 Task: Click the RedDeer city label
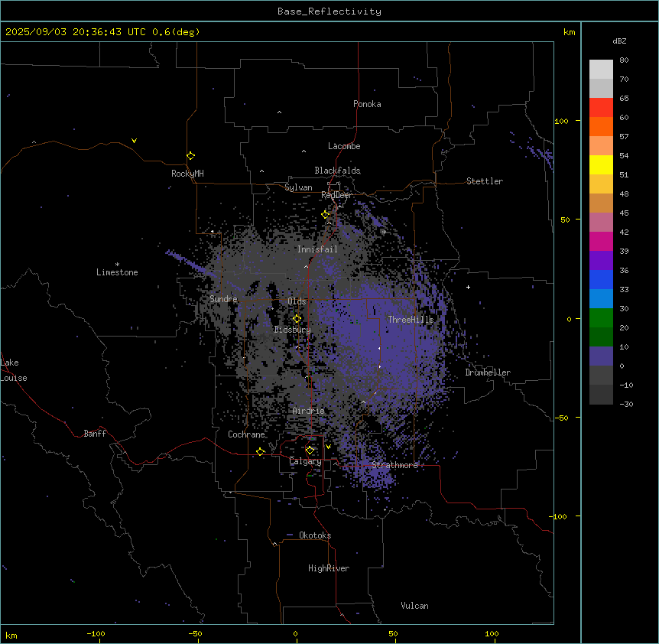point(336,195)
